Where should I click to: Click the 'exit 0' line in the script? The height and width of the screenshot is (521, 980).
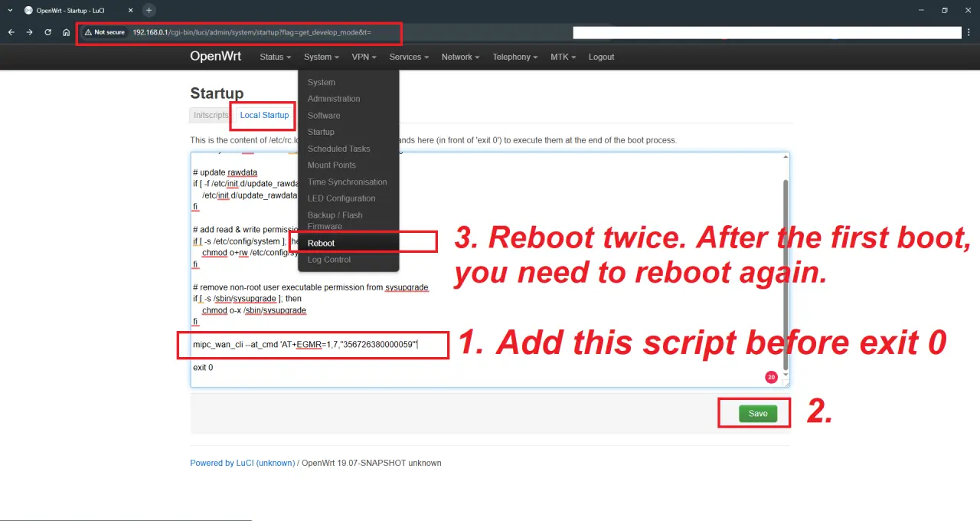click(x=203, y=367)
